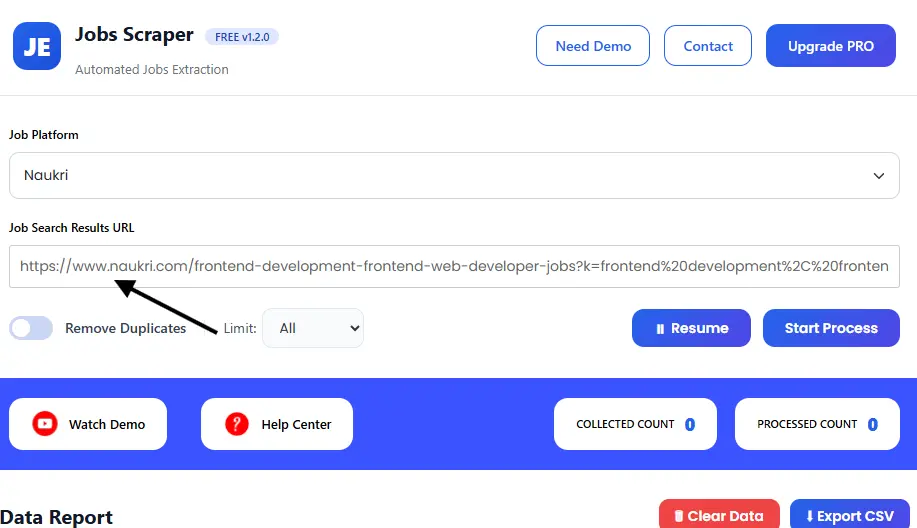
Task: Toggle the Remove Duplicates switch
Action: [x=31, y=328]
